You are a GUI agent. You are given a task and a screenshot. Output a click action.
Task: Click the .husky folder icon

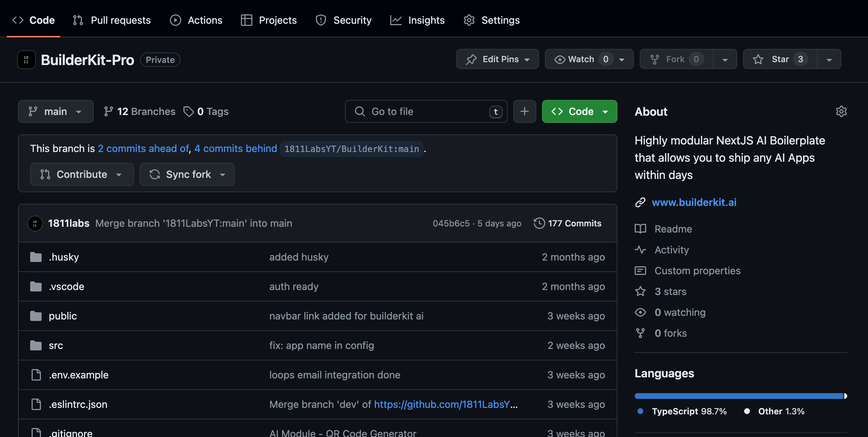point(36,257)
